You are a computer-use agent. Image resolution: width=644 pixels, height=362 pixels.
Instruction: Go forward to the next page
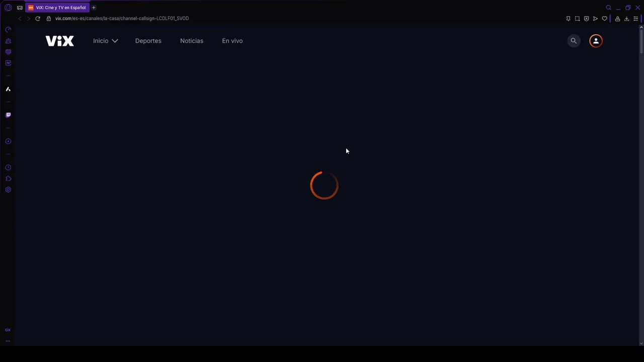point(29,19)
